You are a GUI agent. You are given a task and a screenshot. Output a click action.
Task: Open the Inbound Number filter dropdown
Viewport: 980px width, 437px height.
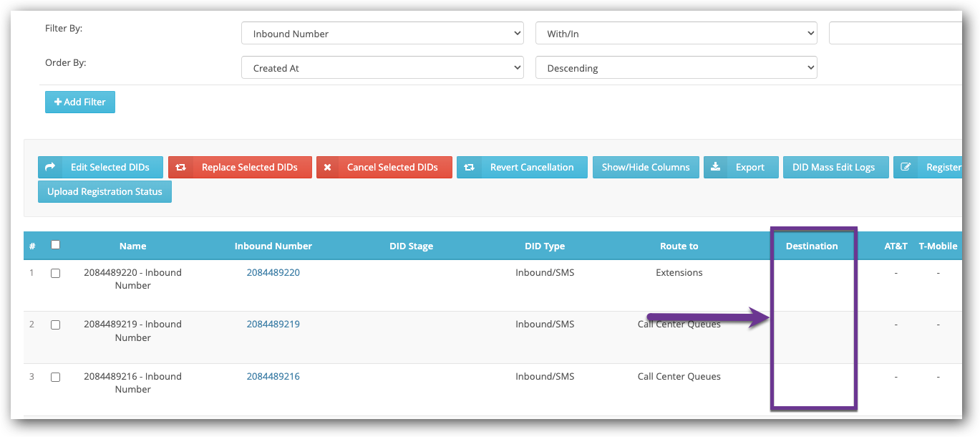click(382, 33)
